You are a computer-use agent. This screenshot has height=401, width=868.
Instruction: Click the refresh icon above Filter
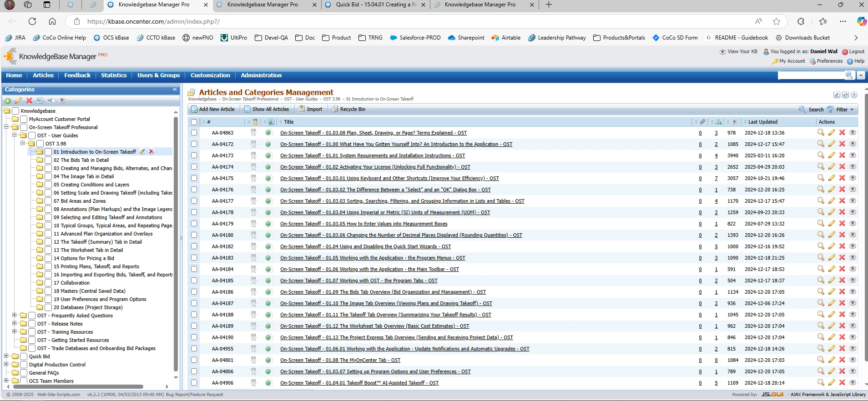(x=845, y=95)
